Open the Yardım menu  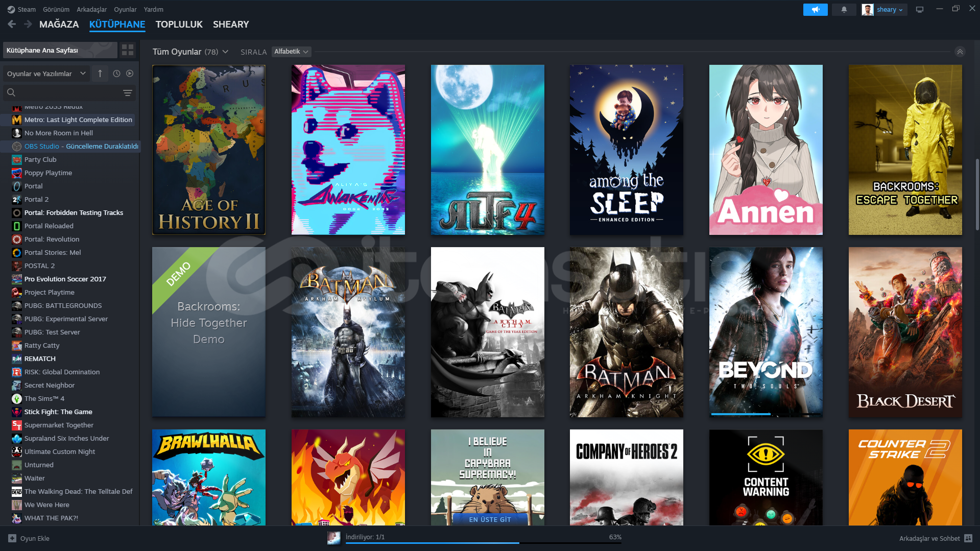click(154, 9)
